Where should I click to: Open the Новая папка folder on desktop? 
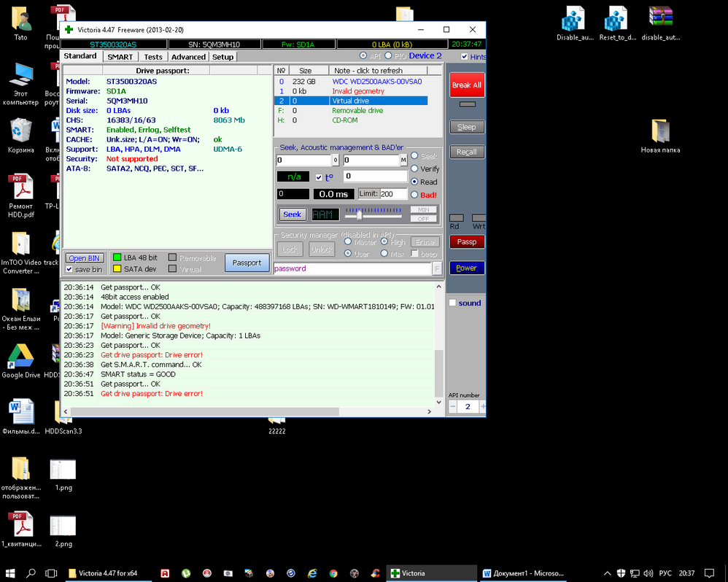660,131
